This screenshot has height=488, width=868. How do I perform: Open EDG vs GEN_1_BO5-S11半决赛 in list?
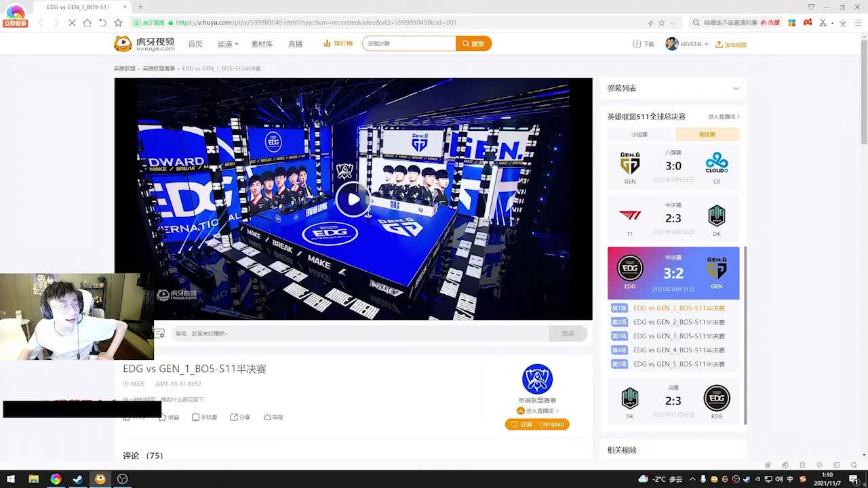[x=679, y=308]
